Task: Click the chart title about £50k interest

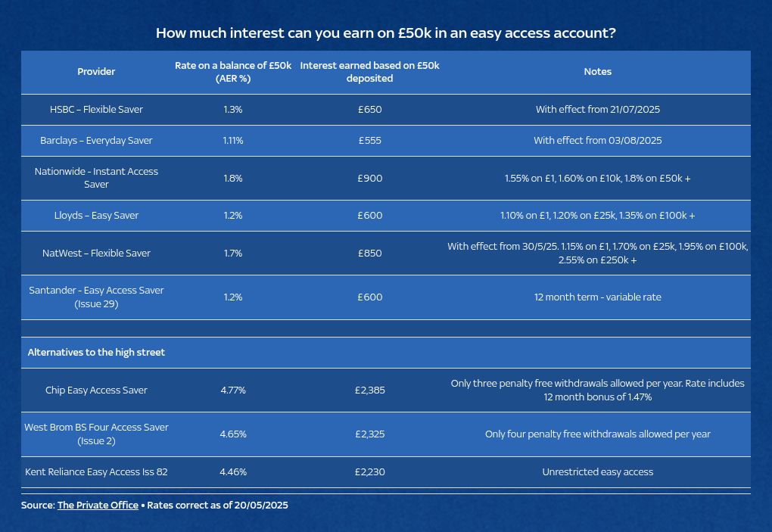Action: (386, 33)
